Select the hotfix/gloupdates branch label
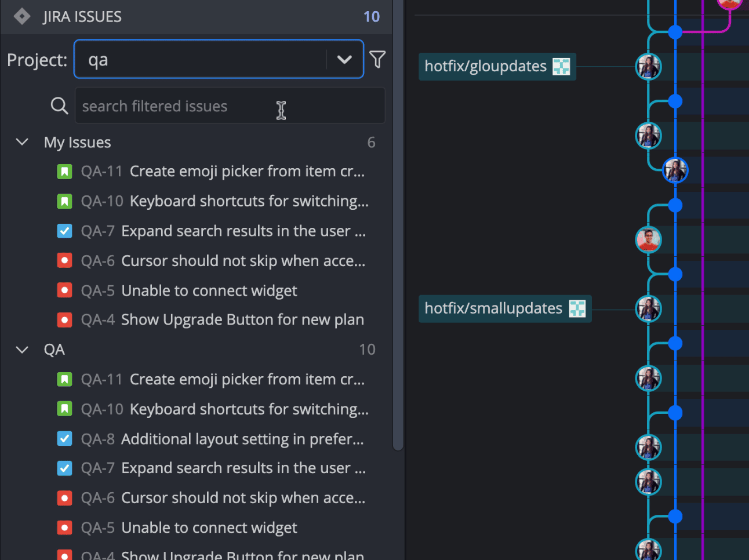The width and height of the screenshot is (749, 560). 485,67
